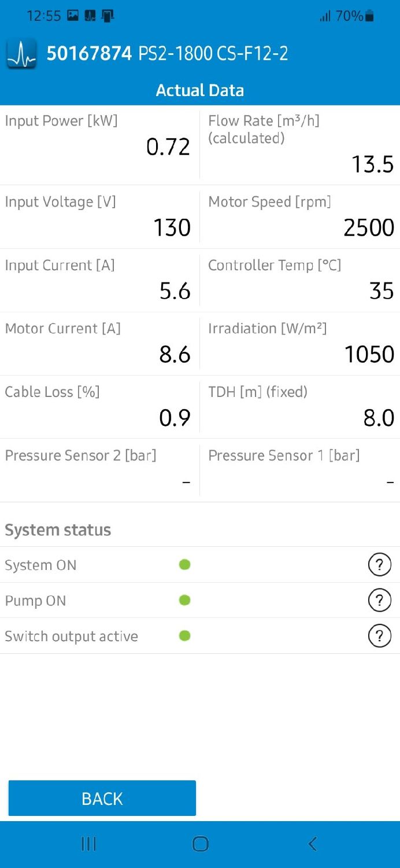The width and height of the screenshot is (400, 868).
Task: Tap the Controller Temp reading 35
Action: (382, 291)
